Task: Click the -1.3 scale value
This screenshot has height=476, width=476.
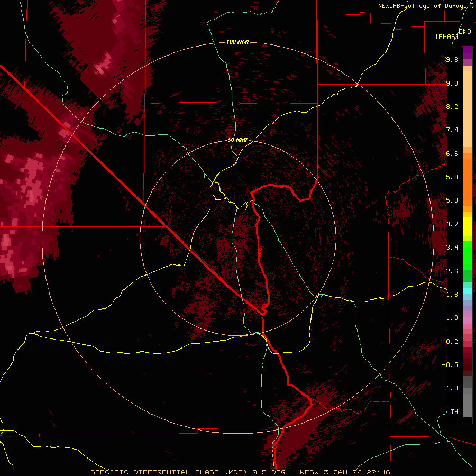Action: click(450, 388)
